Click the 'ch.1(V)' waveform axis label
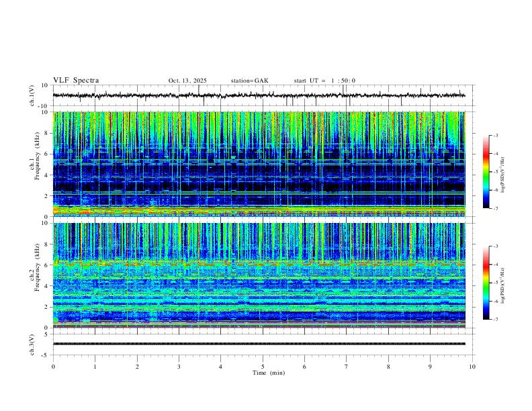532x411 pixels. pyautogui.click(x=32, y=95)
